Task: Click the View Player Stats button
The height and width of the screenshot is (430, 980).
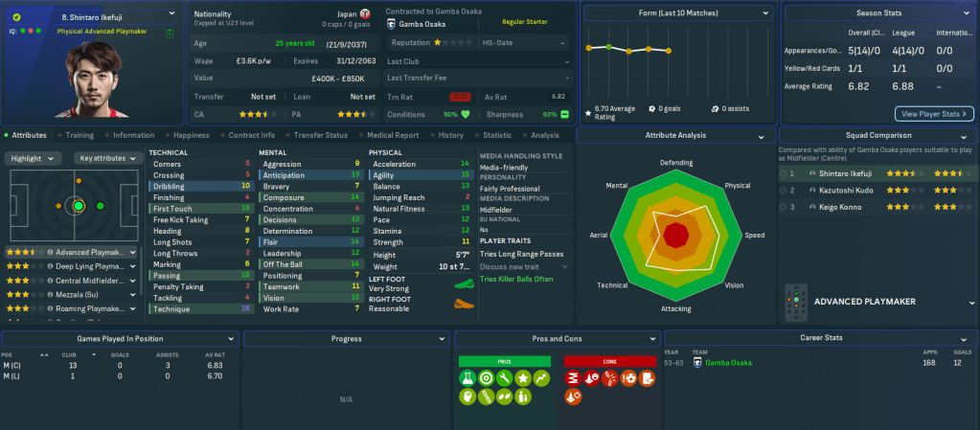Action: [934, 114]
